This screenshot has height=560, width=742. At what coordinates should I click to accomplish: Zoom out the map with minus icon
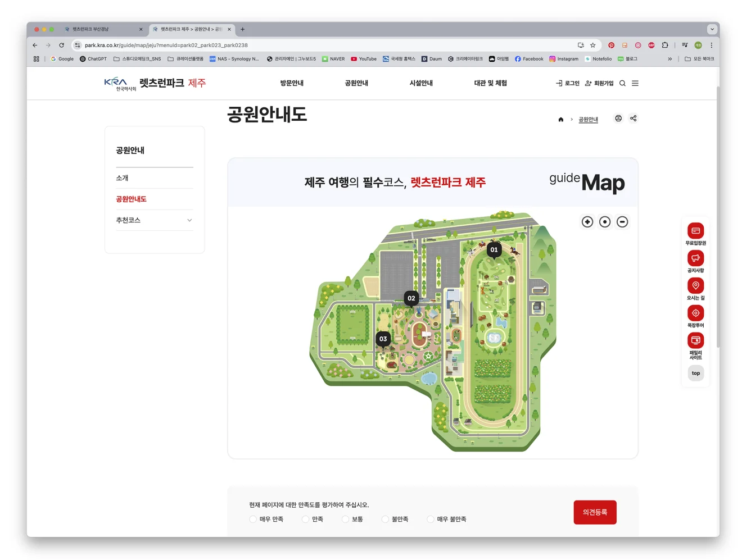[x=622, y=222]
